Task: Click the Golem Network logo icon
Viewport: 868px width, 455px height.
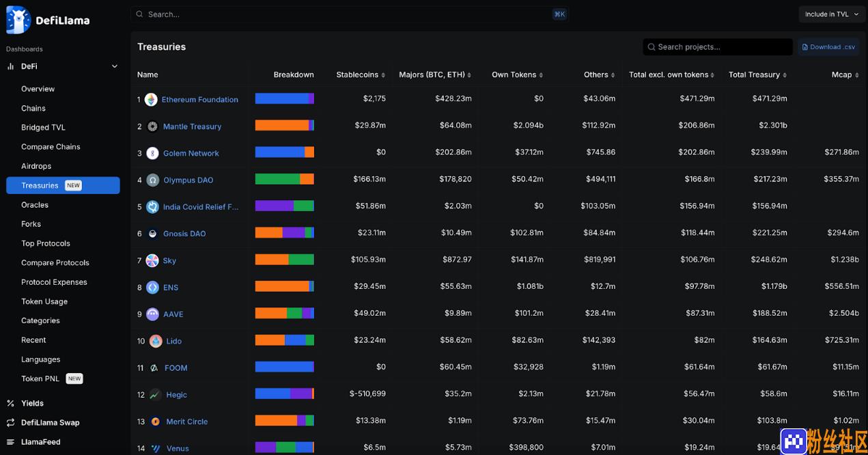Action: tap(152, 153)
